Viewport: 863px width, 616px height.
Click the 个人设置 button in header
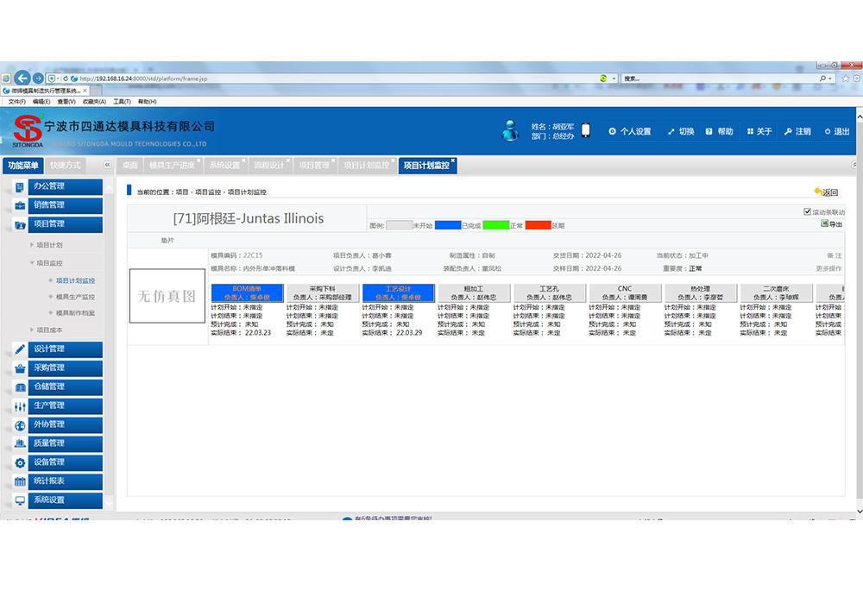[x=629, y=131]
